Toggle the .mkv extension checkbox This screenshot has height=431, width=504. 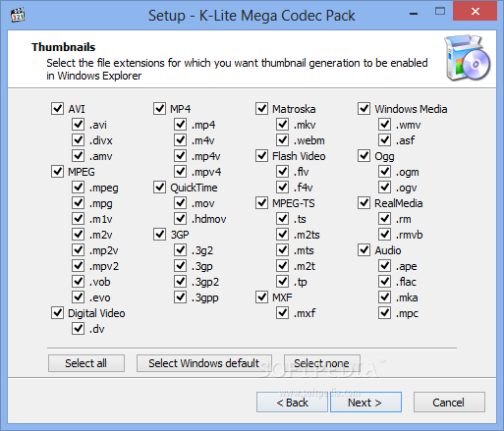282,124
